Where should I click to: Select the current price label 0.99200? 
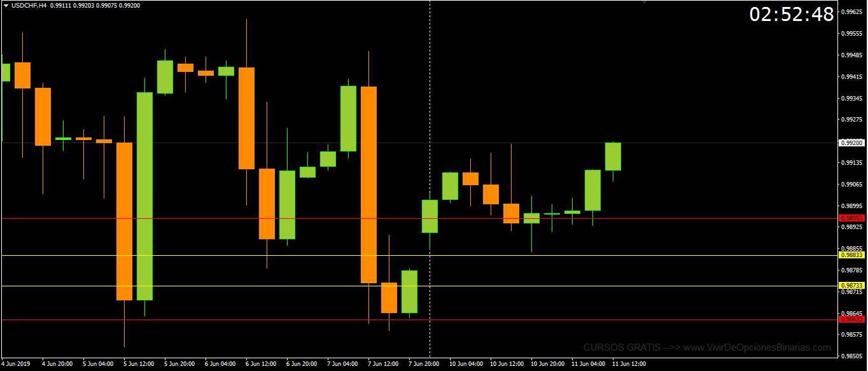click(x=851, y=143)
